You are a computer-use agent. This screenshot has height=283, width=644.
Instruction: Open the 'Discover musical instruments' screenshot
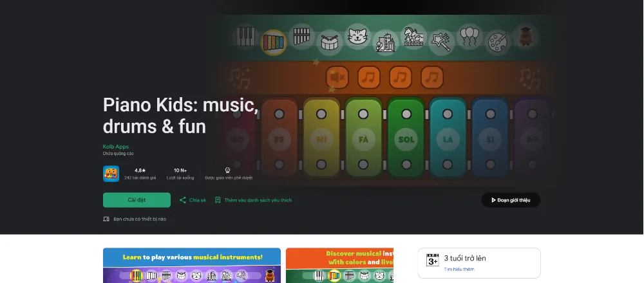(x=339, y=266)
